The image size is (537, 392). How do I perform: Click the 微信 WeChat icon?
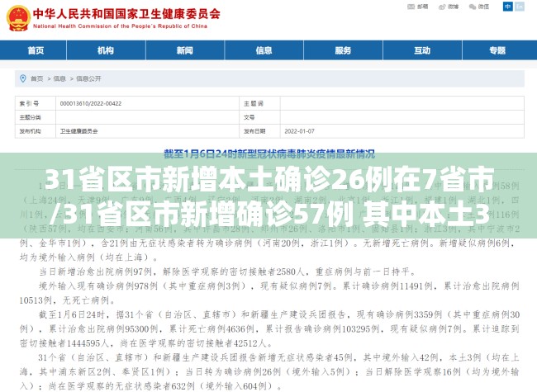tap(473, 7)
